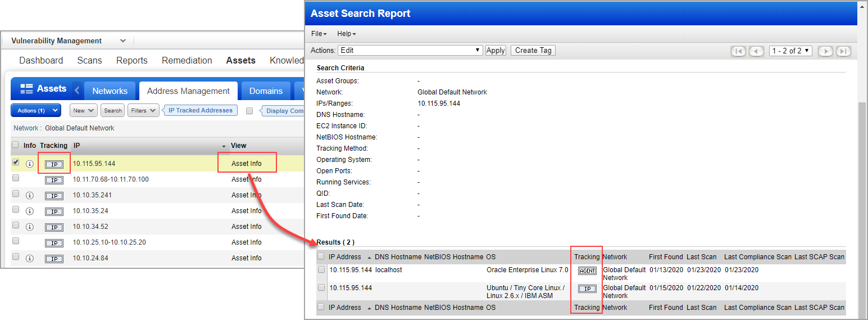Click the info icon for 10.10.34.52

(30, 227)
